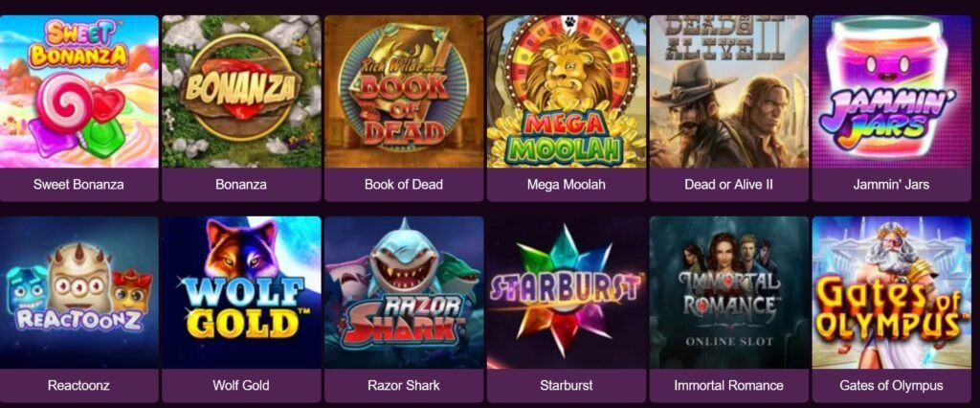This screenshot has width=980, height=408.
Task: Launch the Razor Shark game image
Action: (404, 293)
